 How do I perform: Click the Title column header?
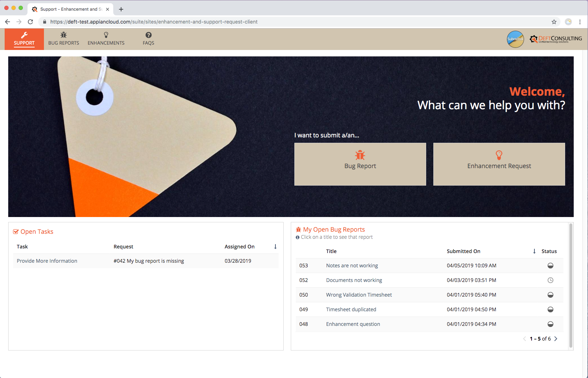[331, 251]
